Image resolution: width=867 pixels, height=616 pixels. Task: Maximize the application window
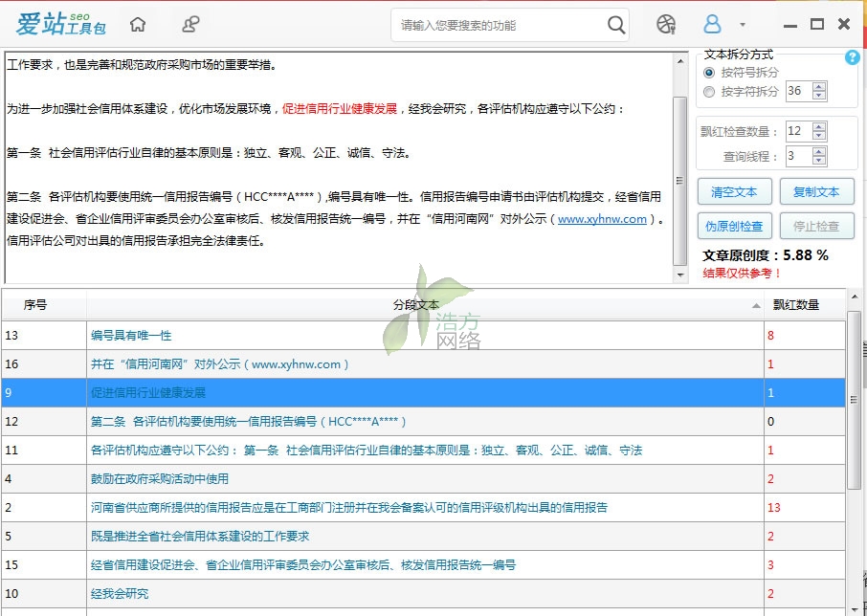[816, 24]
